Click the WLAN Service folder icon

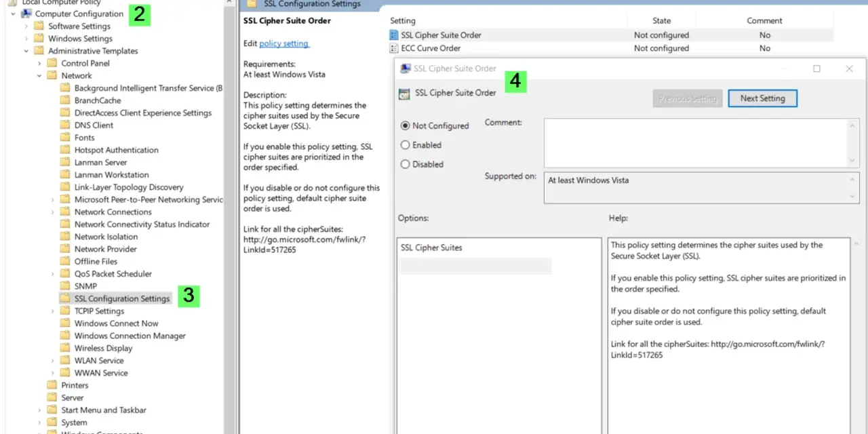tap(65, 360)
